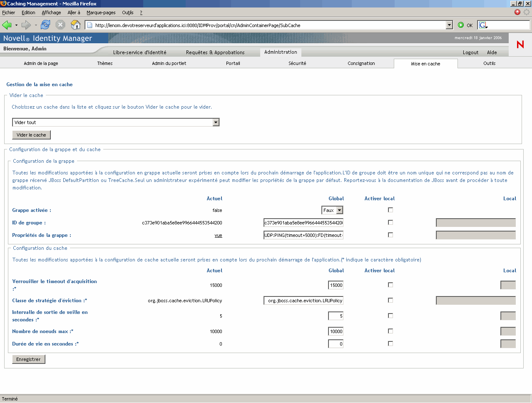The height and width of the screenshot is (403, 532).
Task: Tick Activer local for Nombre de noeuds max
Action: (390, 331)
